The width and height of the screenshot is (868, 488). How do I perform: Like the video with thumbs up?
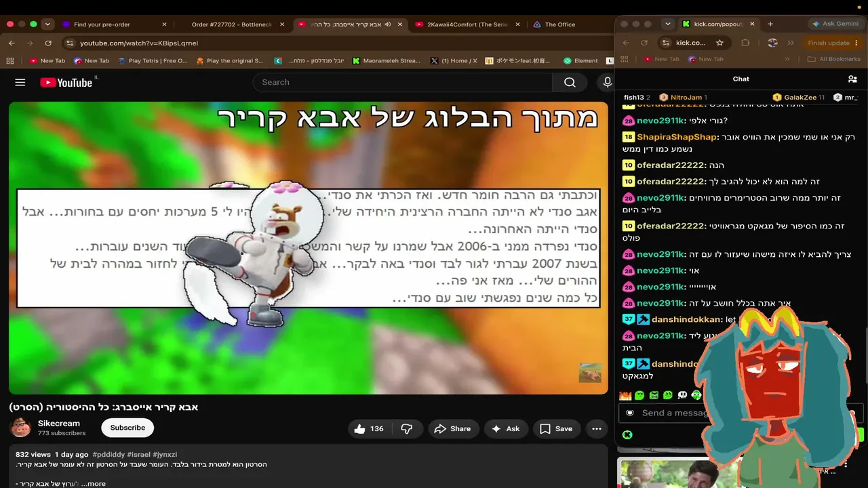(369, 428)
